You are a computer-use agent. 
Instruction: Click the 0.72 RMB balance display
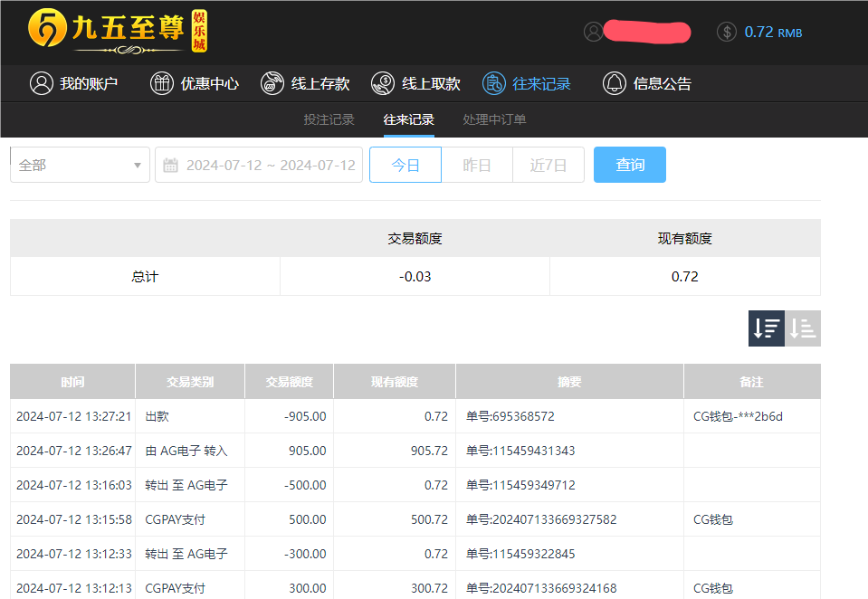coord(772,32)
